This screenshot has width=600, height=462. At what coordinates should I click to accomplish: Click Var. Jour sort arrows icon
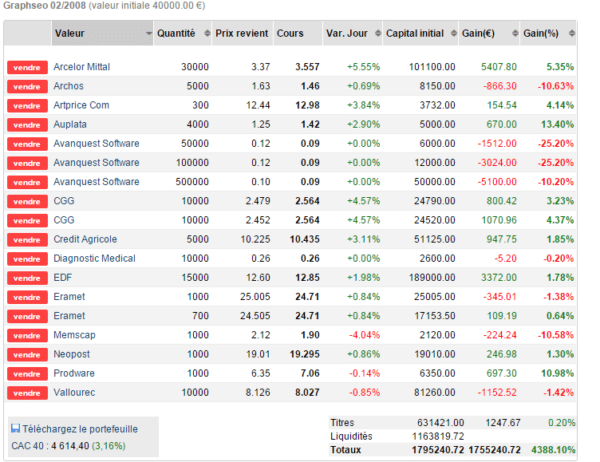[378, 33]
